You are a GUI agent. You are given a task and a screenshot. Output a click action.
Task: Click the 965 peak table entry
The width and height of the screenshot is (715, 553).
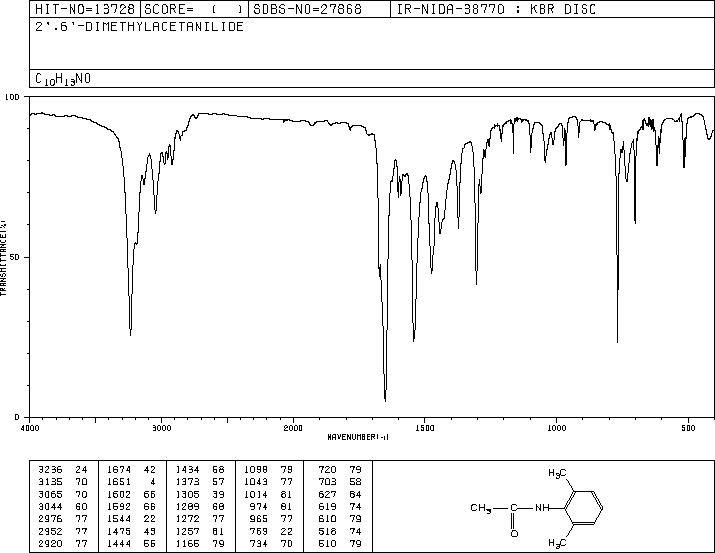click(272, 519)
